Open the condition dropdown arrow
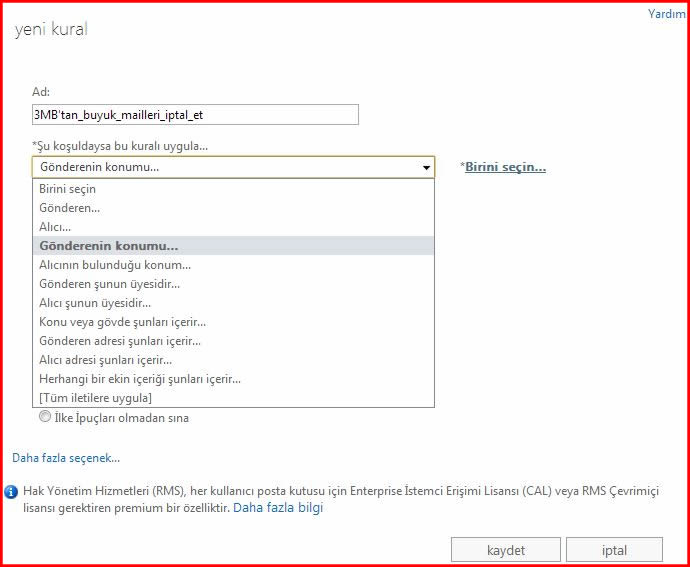This screenshot has width=690, height=567. 427,168
